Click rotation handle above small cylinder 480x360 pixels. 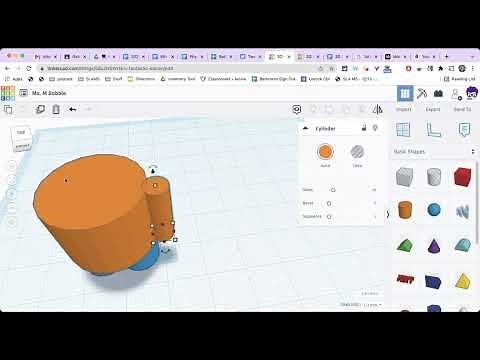tap(153, 169)
